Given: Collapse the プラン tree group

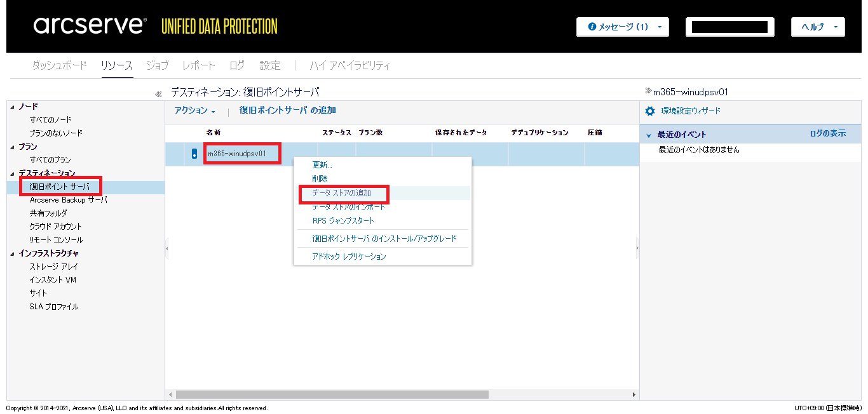Looking at the screenshot, I should [x=13, y=147].
